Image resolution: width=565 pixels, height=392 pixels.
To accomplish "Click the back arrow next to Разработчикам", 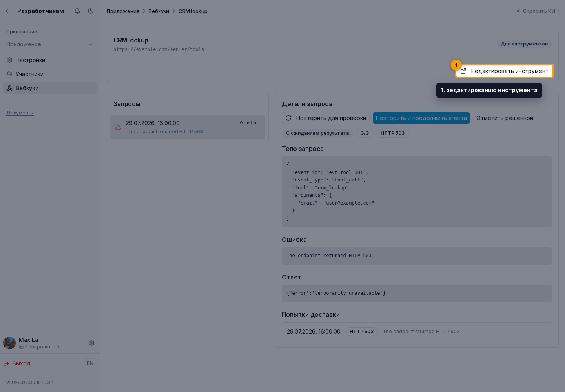I will click(x=8, y=11).
